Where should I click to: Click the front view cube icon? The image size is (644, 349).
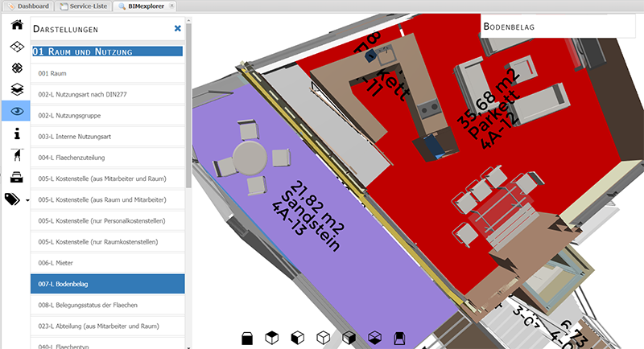247,338
